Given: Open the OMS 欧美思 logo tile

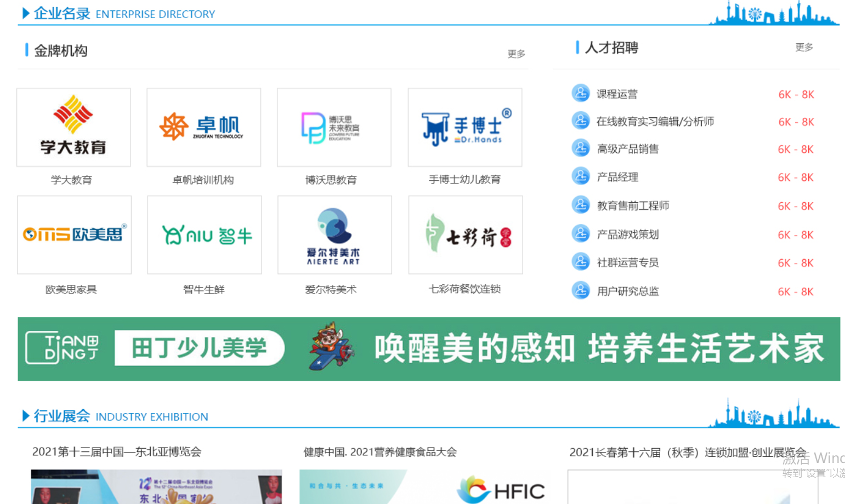Looking at the screenshot, I should (74, 234).
